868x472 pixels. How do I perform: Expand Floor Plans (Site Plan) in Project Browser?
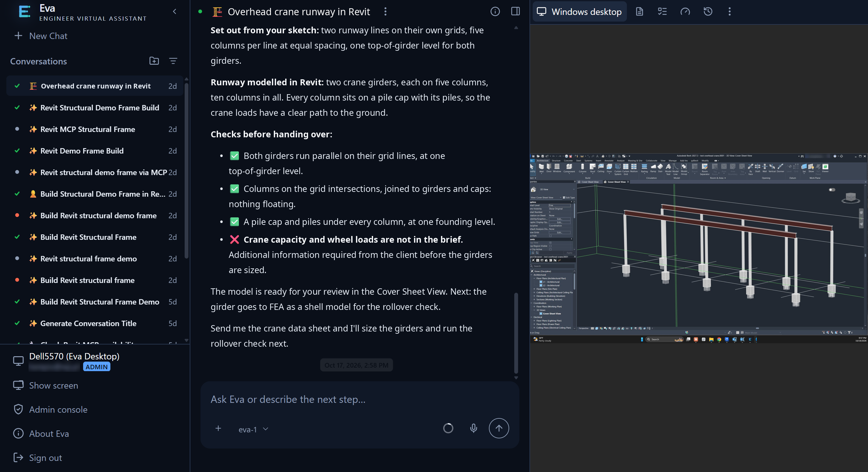point(534,289)
